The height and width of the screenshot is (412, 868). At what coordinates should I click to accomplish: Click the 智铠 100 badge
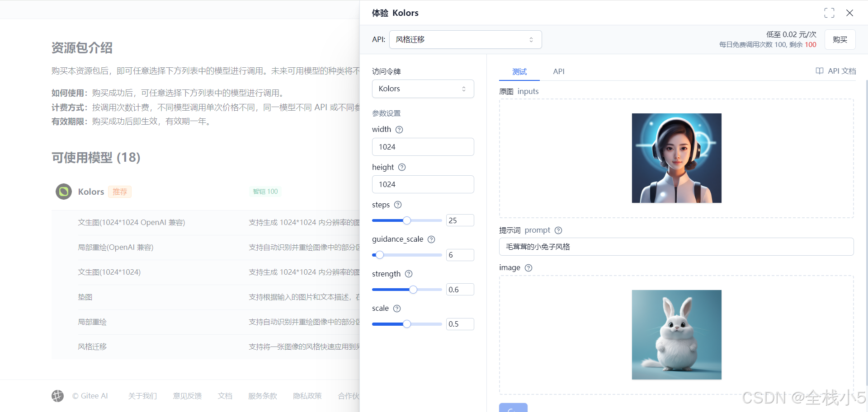(x=265, y=192)
